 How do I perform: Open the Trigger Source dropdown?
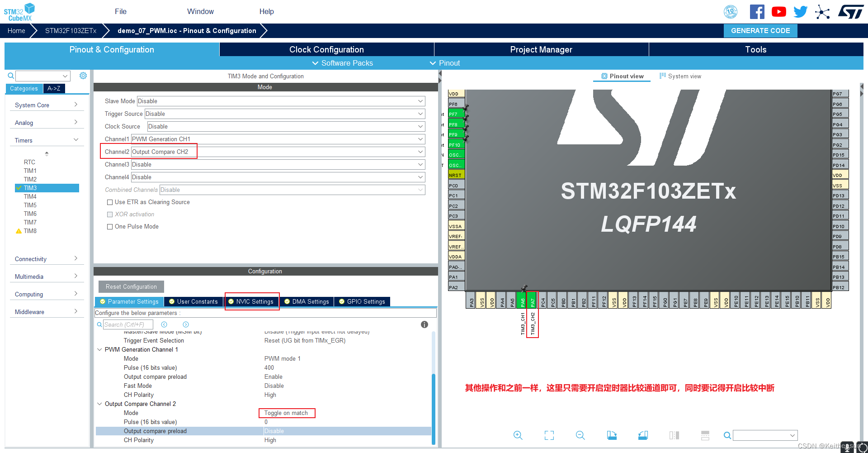(285, 114)
